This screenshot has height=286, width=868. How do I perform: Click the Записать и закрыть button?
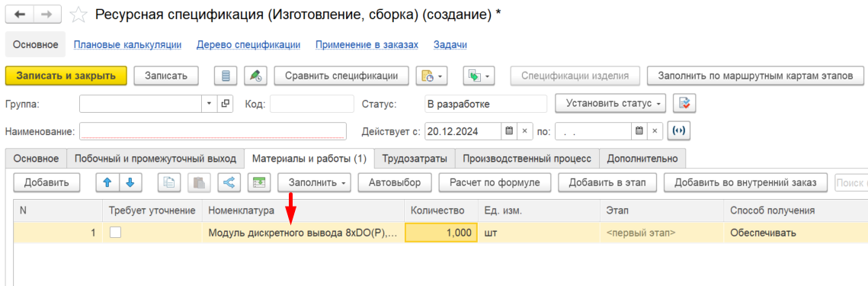coord(66,76)
